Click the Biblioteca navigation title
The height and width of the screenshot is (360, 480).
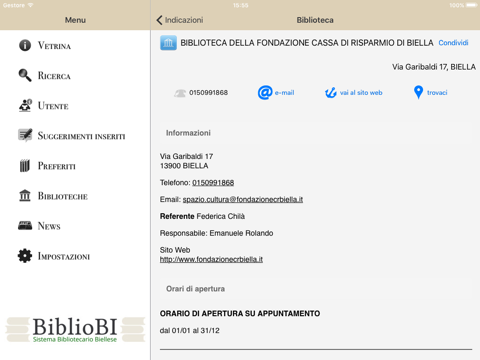tap(315, 20)
